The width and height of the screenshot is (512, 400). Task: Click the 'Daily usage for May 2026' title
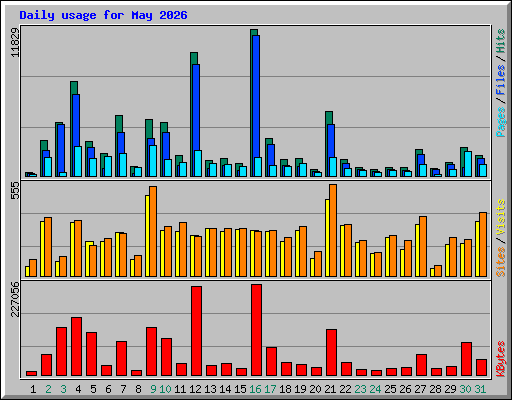tap(103, 15)
